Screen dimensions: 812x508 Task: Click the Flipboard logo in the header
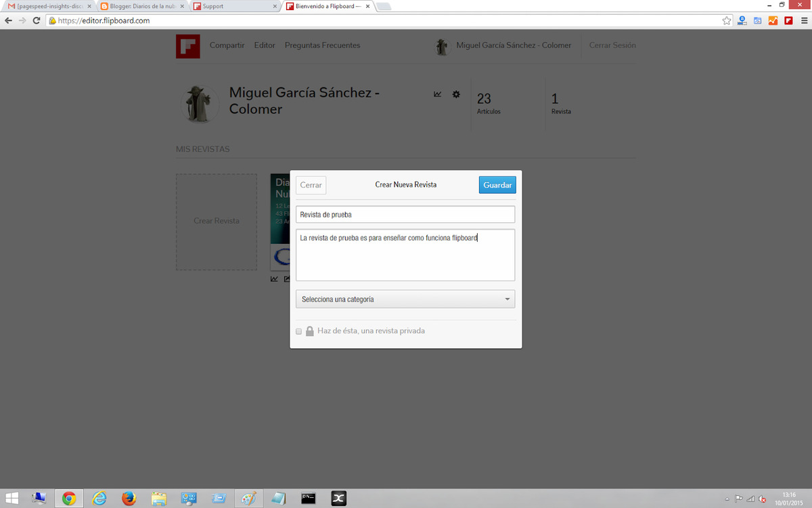(x=187, y=46)
